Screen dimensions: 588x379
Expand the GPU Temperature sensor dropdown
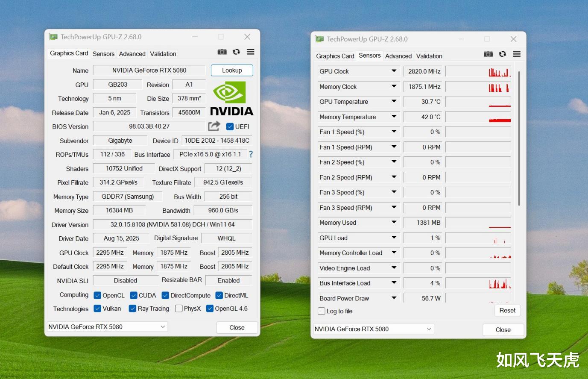click(x=394, y=102)
